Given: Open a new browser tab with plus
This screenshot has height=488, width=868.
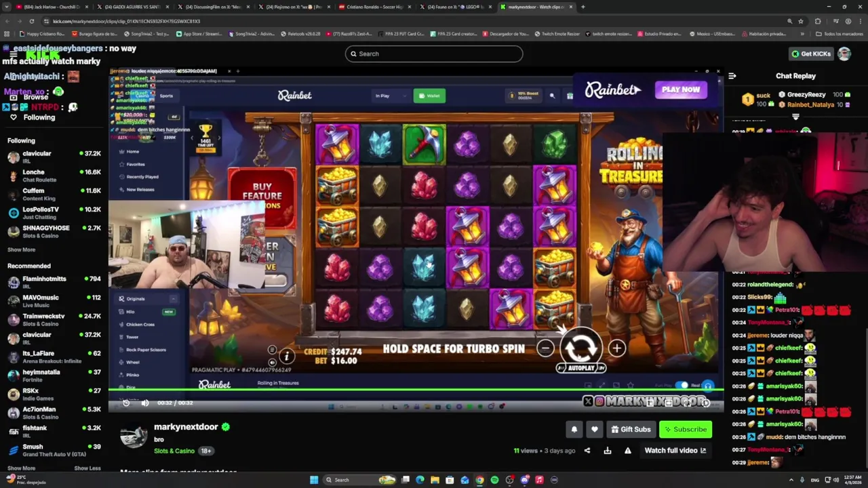Looking at the screenshot, I should click(583, 7).
